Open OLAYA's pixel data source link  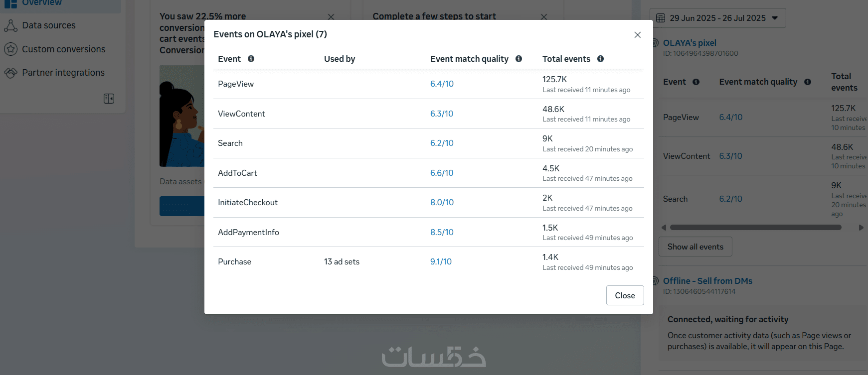pos(690,43)
